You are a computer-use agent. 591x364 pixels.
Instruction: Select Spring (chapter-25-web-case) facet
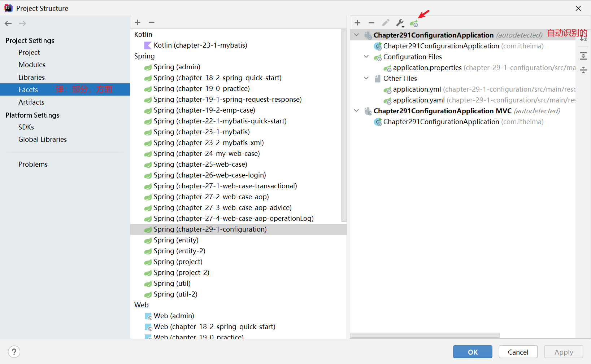[200, 164]
